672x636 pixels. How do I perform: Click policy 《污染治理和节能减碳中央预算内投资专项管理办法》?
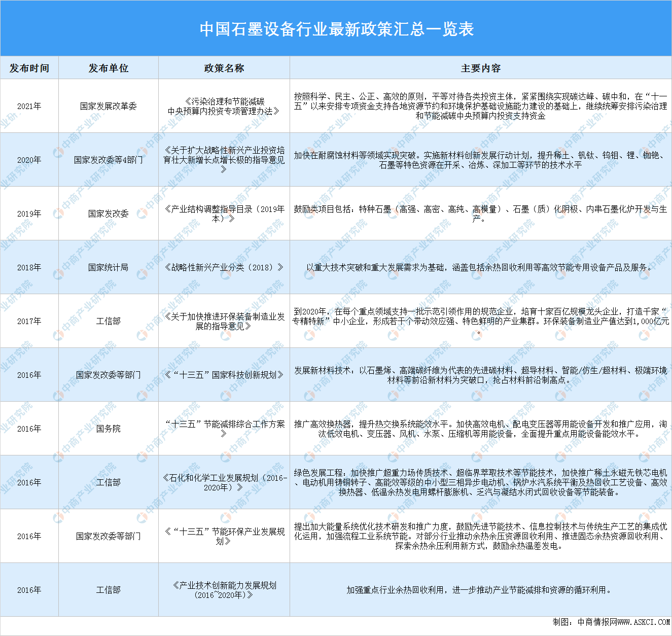coord(224,106)
